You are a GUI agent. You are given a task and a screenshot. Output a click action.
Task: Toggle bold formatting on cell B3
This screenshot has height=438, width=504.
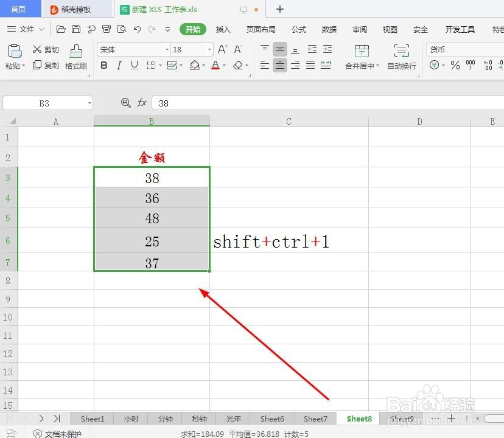(104, 65)
